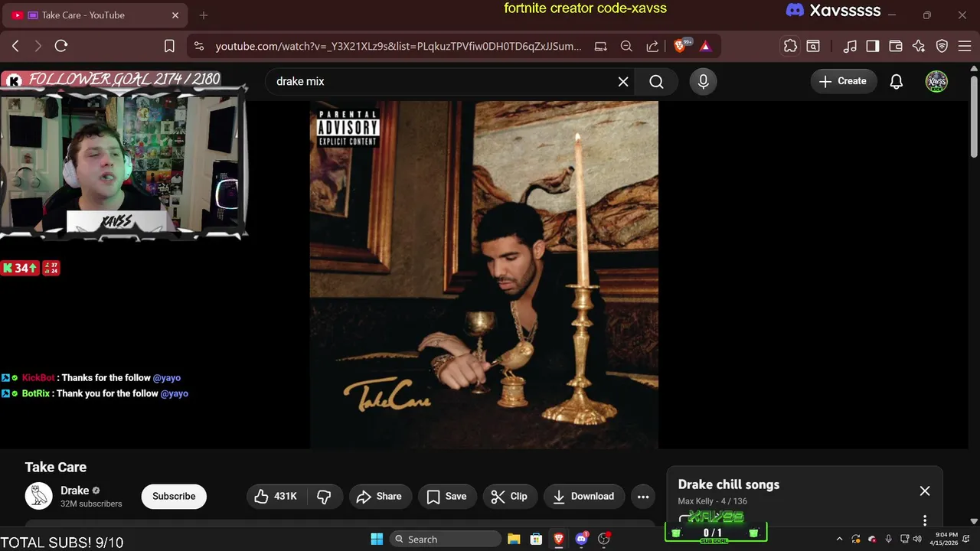This screenshot has width=980, height=551.
Task: Share this page from the address bar
Action: (652, 46)
